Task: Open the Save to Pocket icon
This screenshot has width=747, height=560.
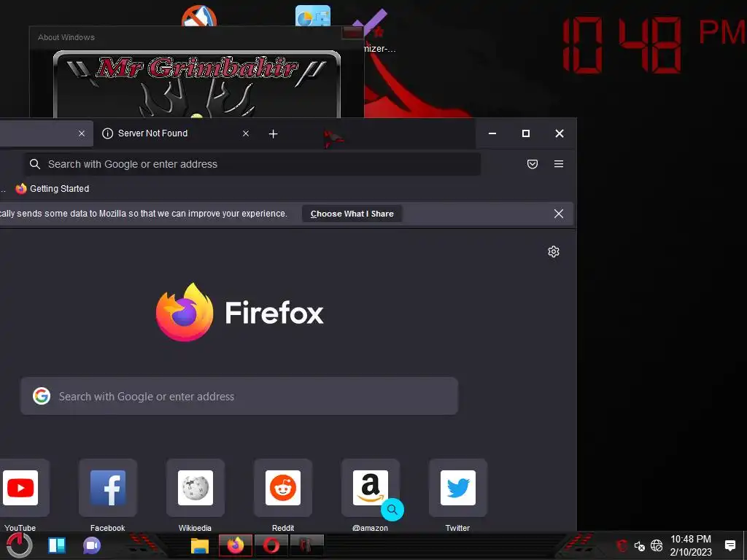Action: [533, 164]
